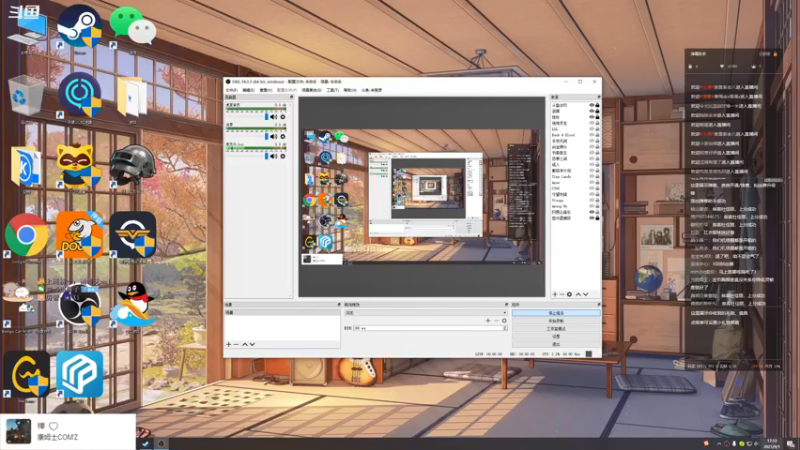Adjust Desktop Audio volume slider handle

click(x=266, y=117)
